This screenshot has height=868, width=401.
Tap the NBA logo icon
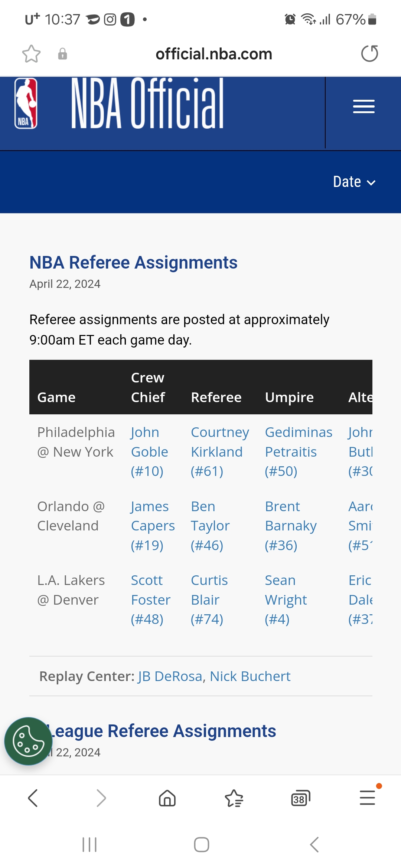click(26, 103)
